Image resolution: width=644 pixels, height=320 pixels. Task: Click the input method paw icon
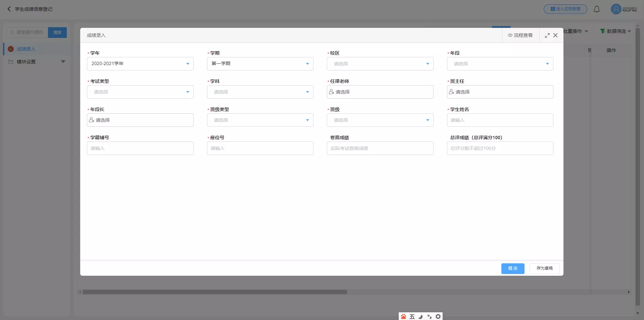403,317
